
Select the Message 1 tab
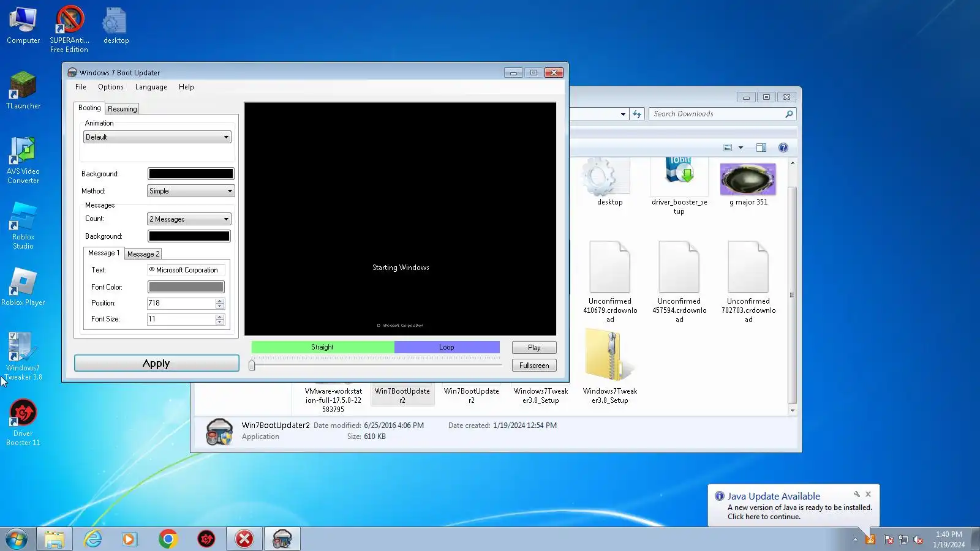104,253
